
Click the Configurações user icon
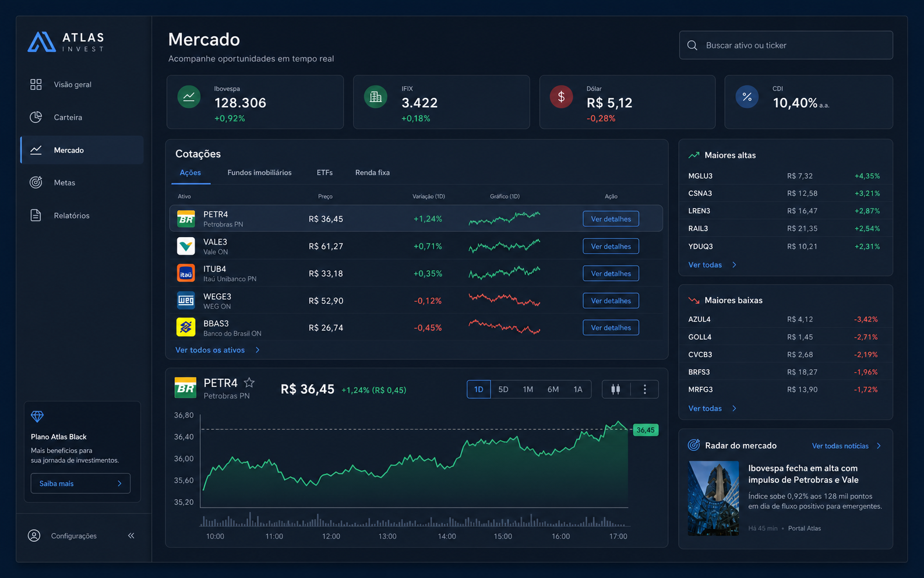pos(34,535)
